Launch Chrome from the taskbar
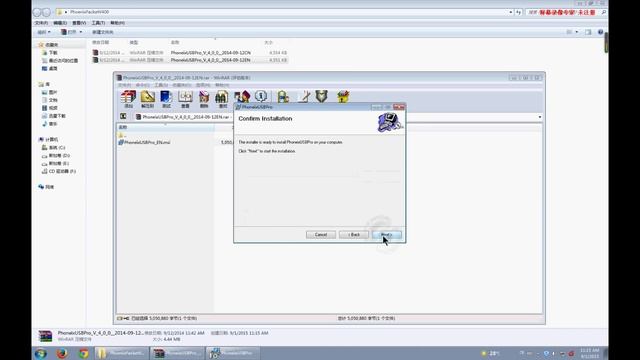The width and height of the screenshot is (640, 360). [84, 353]
